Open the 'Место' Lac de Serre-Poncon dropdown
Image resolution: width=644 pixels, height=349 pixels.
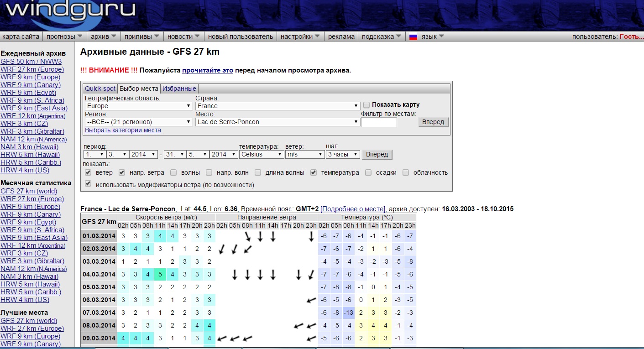[x=278, y=122]
